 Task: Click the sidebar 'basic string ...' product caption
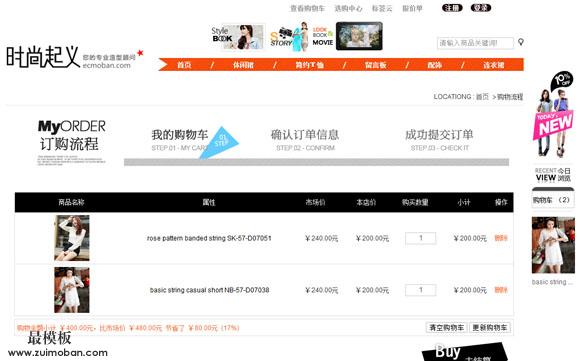coord(552,282)
